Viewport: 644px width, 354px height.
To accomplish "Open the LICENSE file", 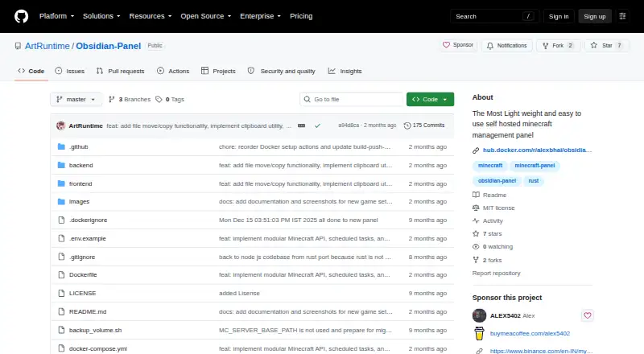I will 83,293.
